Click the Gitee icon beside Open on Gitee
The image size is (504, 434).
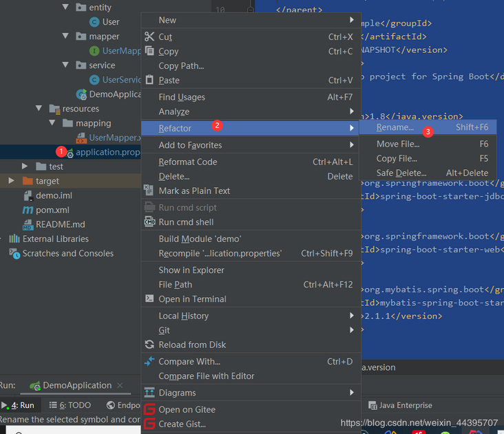[149, 409]
